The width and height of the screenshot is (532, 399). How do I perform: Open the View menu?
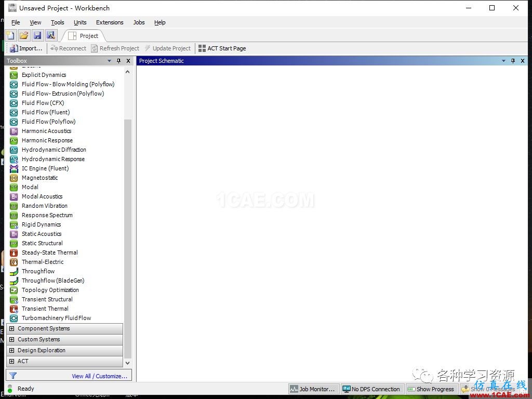point(35,22)
